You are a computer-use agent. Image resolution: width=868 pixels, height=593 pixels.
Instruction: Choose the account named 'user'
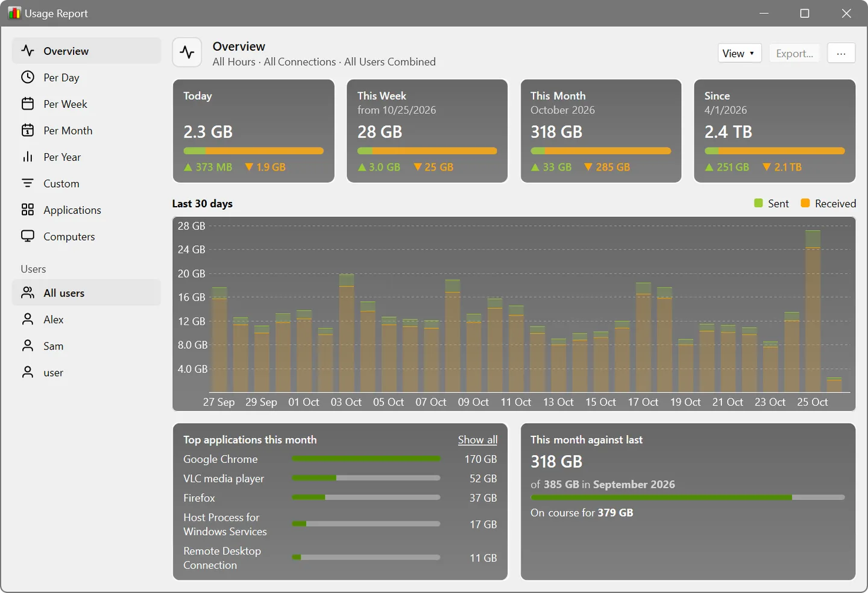(86, 372)
